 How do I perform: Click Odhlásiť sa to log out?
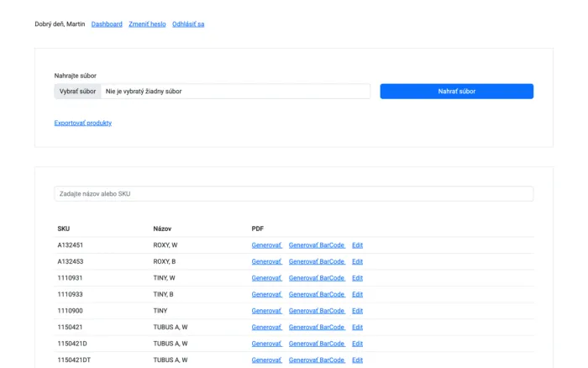[188, 24]
